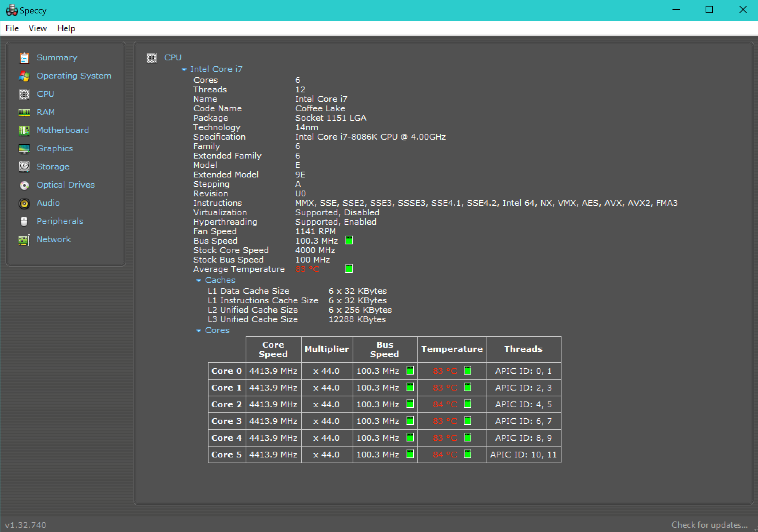Open the Optical Drives section
Image resolution: width=758 pixels, height=532 pixels.
[66, 185]
